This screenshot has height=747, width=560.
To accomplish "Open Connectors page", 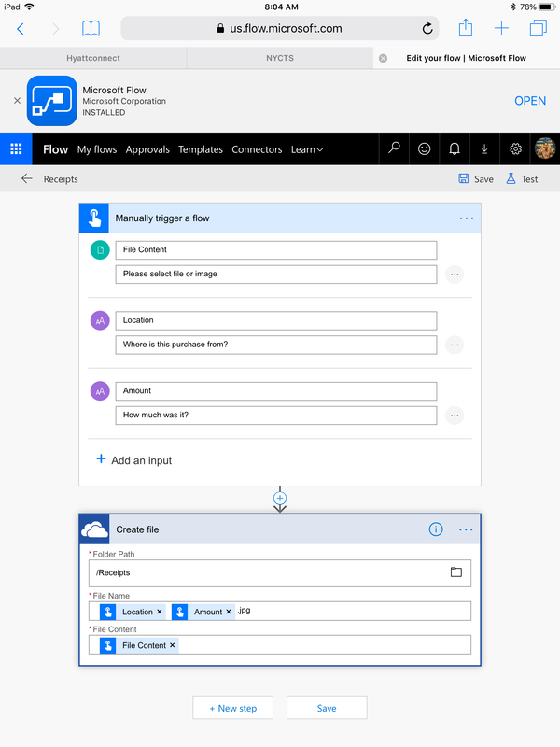I will (x=257, y=149).
